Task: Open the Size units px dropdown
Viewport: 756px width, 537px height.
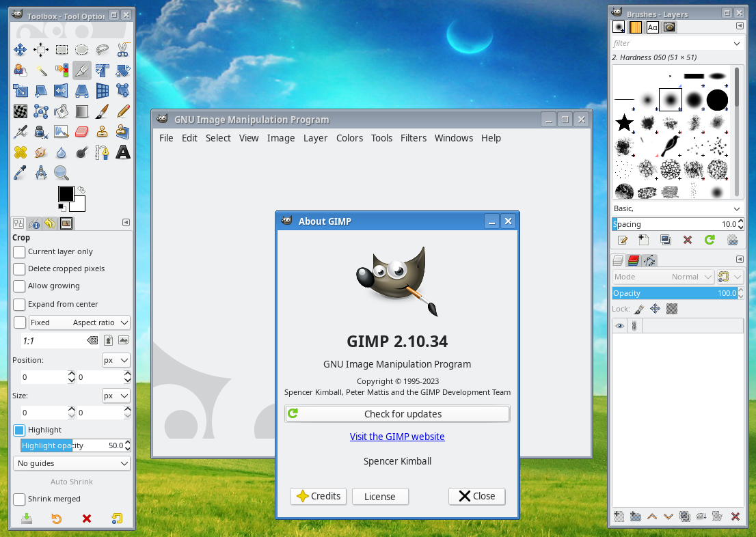Action: click(x=116, y=396)
